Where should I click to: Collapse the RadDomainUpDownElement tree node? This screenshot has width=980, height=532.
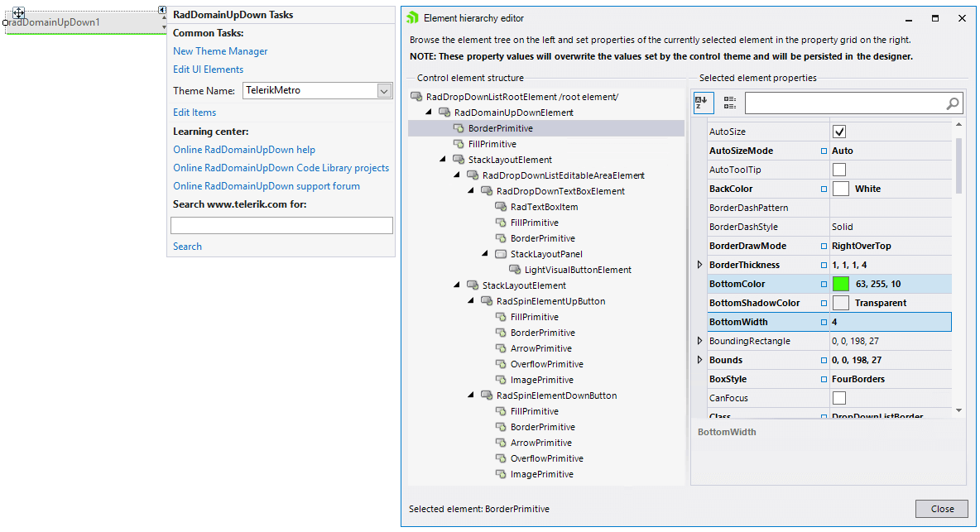429,113
